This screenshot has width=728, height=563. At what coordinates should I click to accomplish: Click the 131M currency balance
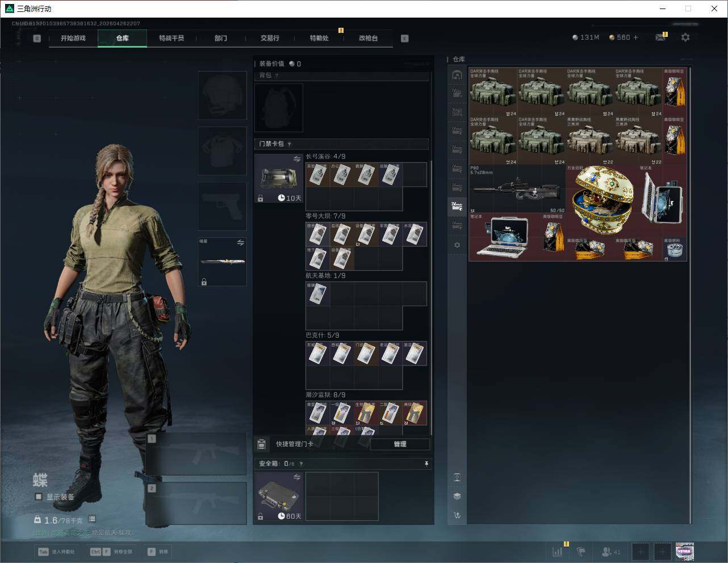[x=586, y=37]
